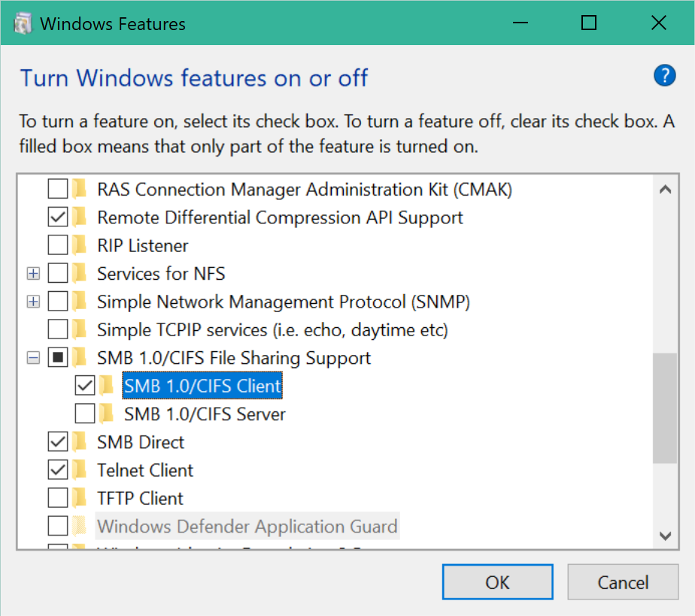Disable the Telnet Client checkbox

[58, 470]
